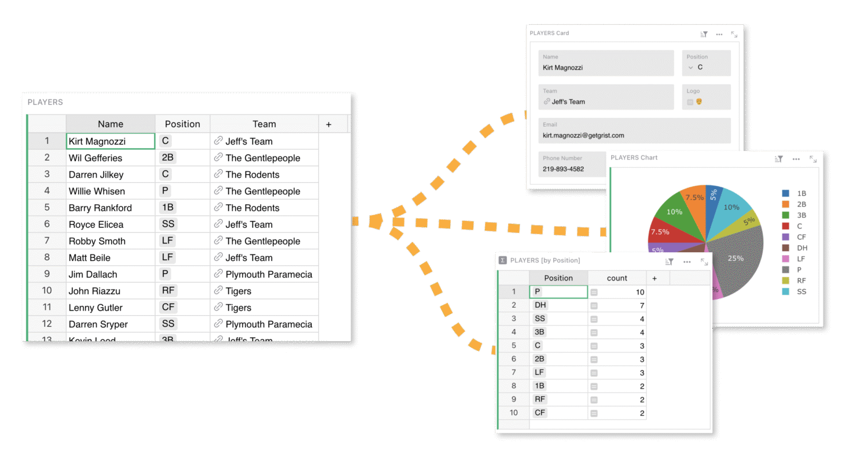868x454 pixels.
Task: Open the card Position dropdown
Action: tap(690, 67)
